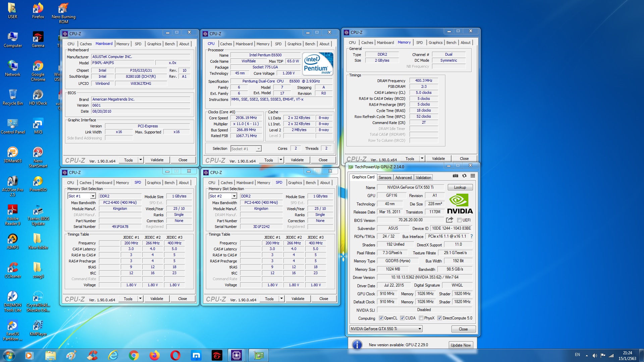Open Nero Burning ROM desktop icon
Image resolution: width=644 pixels, height=362 pixels.
coord(63,13)
